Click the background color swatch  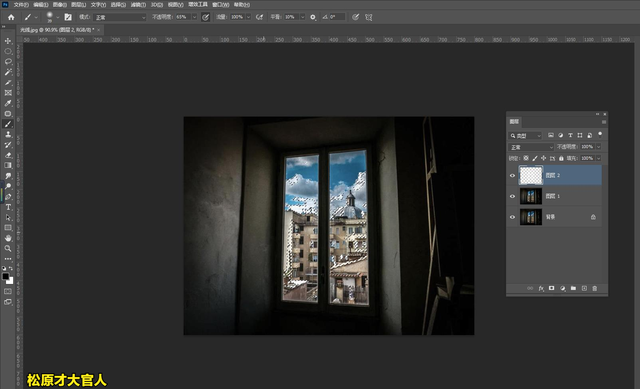point(10,281)
